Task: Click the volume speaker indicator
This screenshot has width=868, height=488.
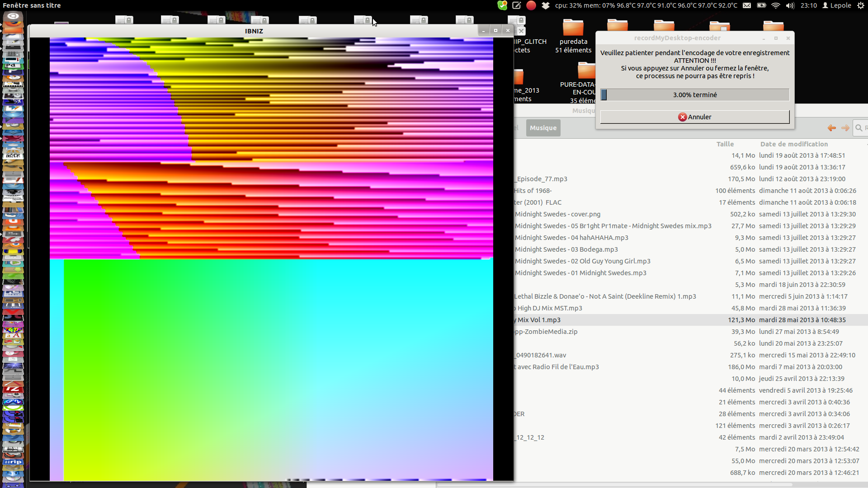Action: tap(790, 5)
